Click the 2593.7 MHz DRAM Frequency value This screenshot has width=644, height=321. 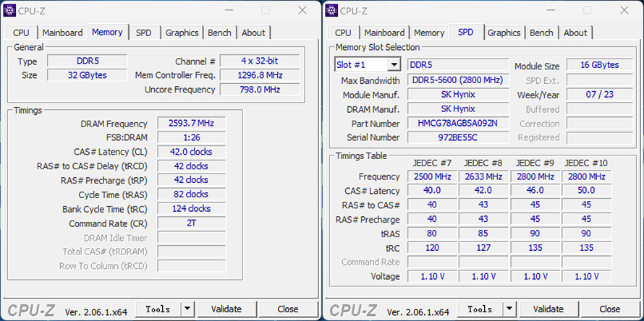[x=192, y=123]
